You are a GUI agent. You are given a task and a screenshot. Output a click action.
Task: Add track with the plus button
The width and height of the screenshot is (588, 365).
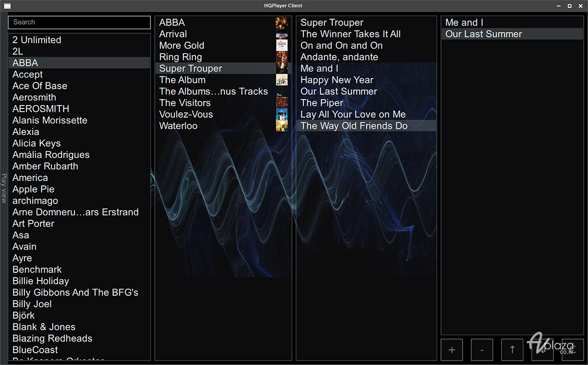pyautogui.click(x=452, y=350)
